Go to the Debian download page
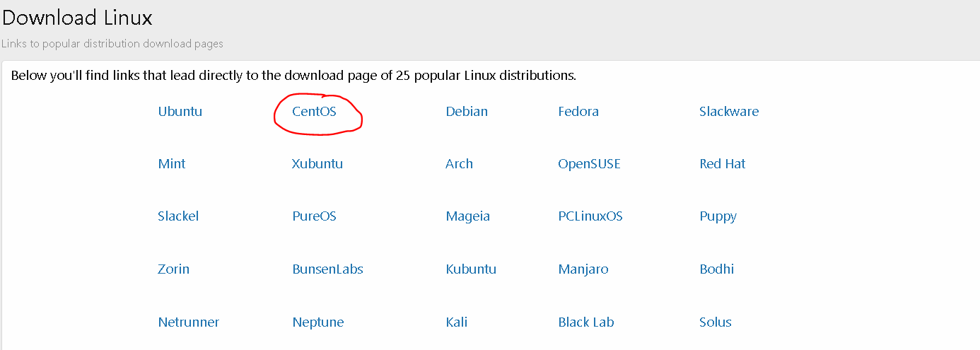This screenshot has width=980, height=350. tap(467, 111)
